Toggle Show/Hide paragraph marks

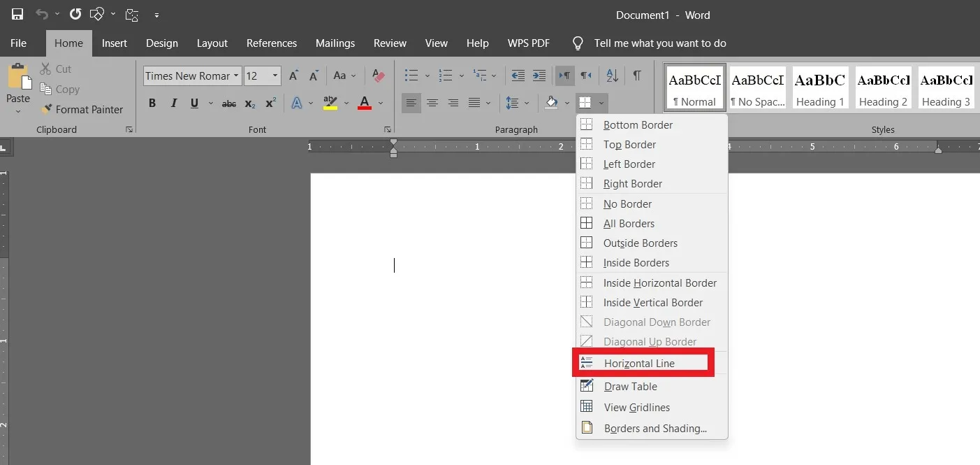[x=637, y=76]
